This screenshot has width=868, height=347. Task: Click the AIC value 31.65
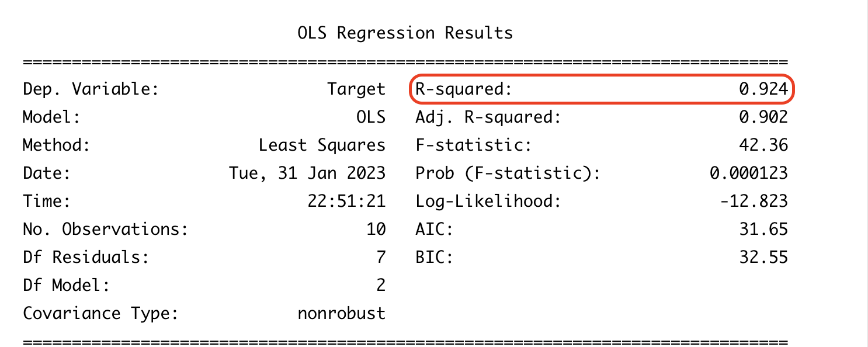coord(763,230)
